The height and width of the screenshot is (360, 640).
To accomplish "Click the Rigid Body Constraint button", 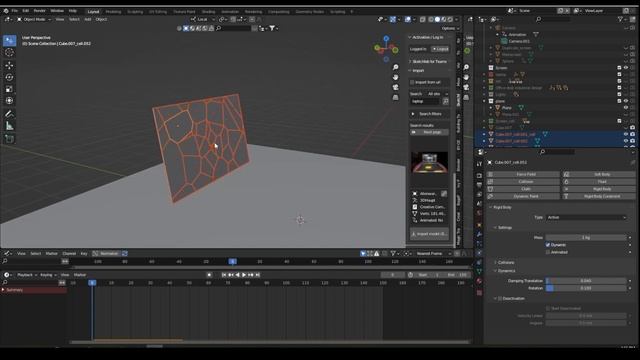I will coord(599,196).
